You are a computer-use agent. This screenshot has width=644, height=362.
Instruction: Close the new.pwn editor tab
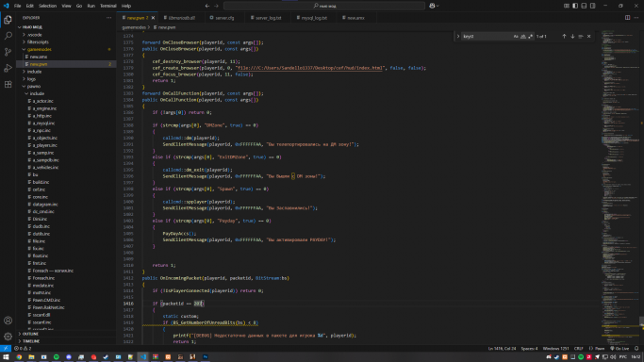point(153,18)
